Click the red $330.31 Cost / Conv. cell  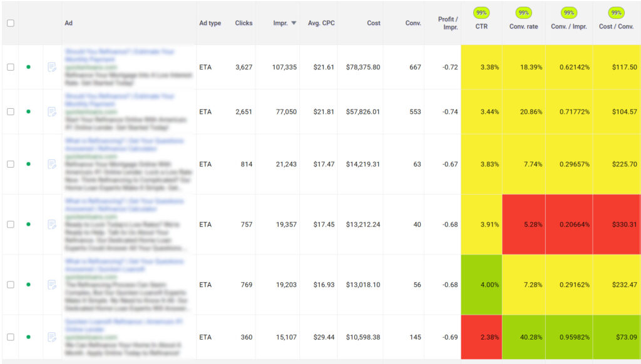point(617,225)
